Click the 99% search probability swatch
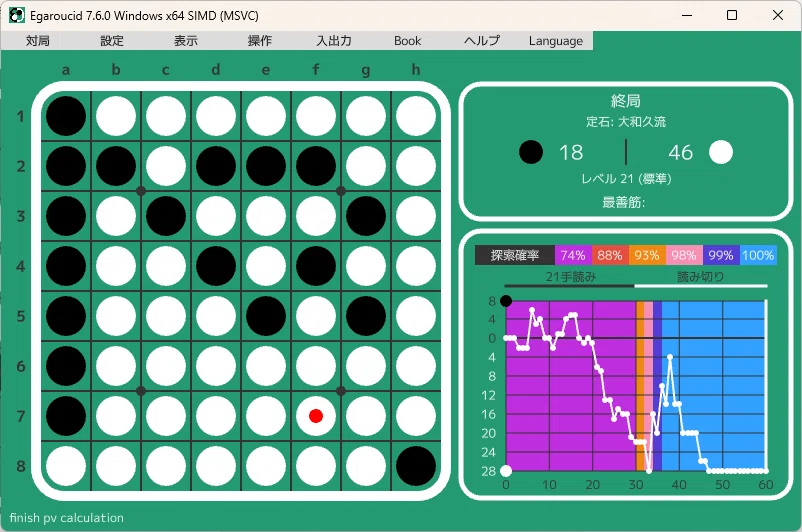Screen dimensions: 802x532 tap(721, 255)
